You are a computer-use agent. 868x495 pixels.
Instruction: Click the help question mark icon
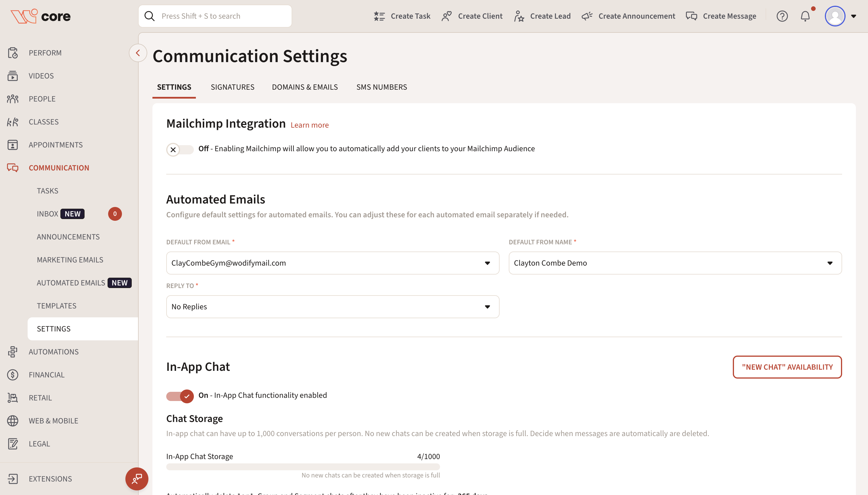(x=782, y=16)
